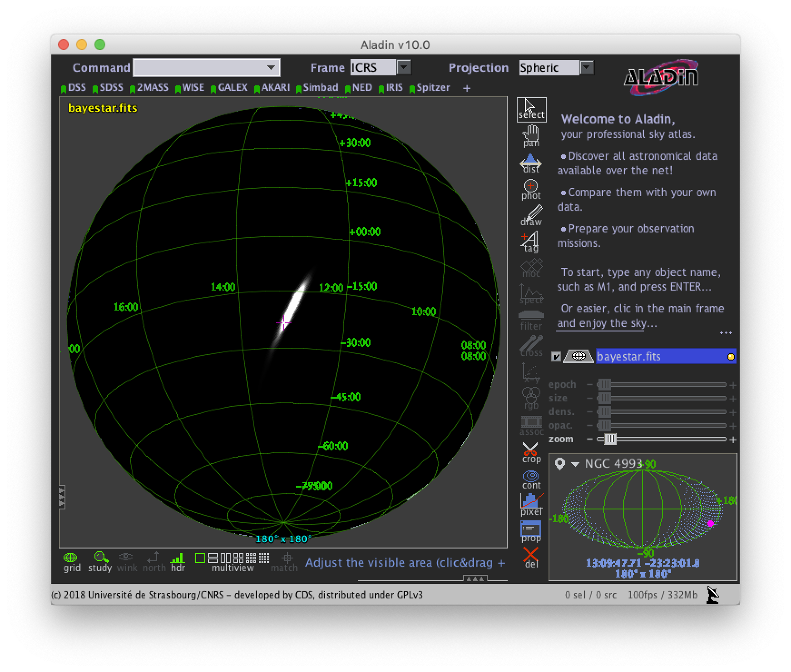
Task: Open the Command history dropdown arrow
Action: point(271,68)
